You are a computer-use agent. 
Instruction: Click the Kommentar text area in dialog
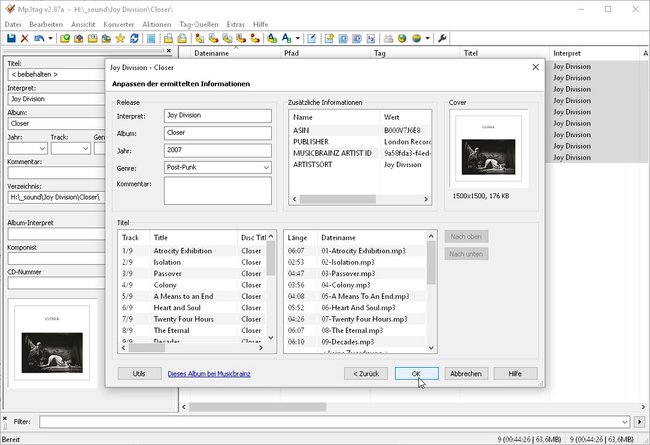pyautogui.click(x=218, y=191)
